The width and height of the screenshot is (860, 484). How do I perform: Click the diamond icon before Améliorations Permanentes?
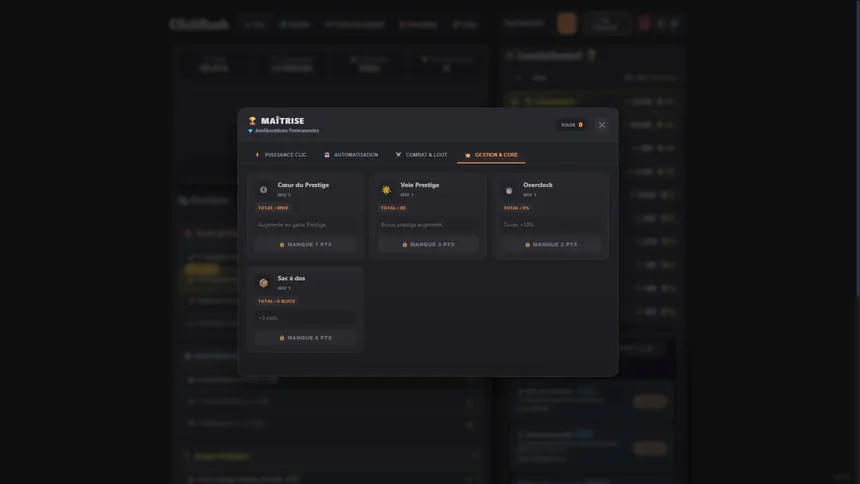click(x=251, y=131)
